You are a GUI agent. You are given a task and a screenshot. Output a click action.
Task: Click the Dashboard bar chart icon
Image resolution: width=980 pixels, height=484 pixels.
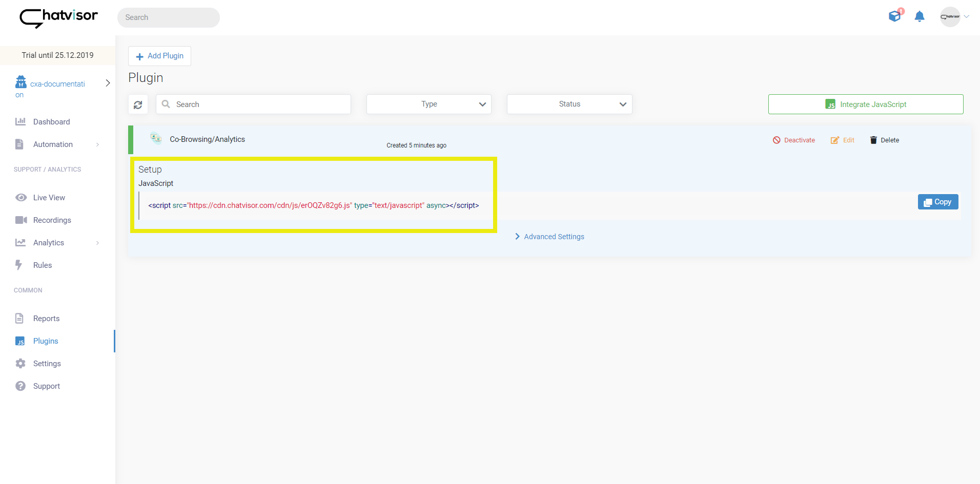[21, 121]
